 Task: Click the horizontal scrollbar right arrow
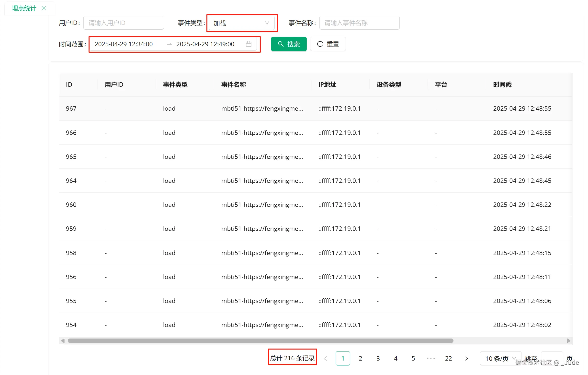pyautogui.click(x=568, y=341)
